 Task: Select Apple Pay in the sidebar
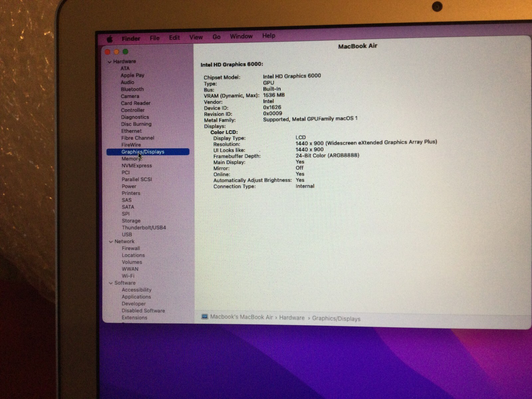tap(132, 75)
